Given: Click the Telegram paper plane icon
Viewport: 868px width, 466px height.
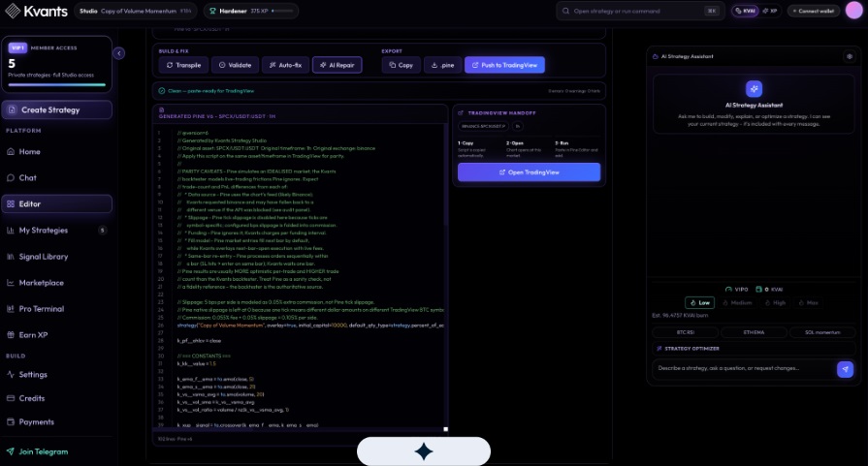Looking at the screenshot, I should coord(11,451).
